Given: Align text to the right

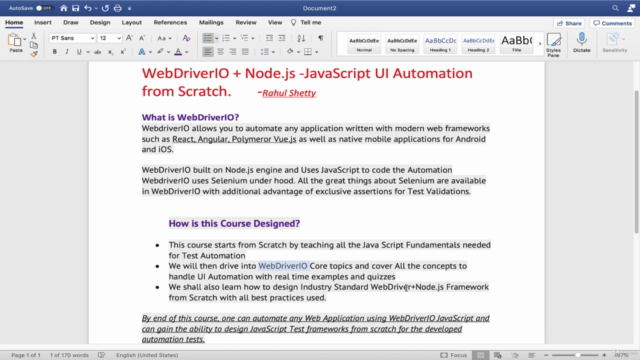Looking at the screenshot, I should click(x=233, y=52).
